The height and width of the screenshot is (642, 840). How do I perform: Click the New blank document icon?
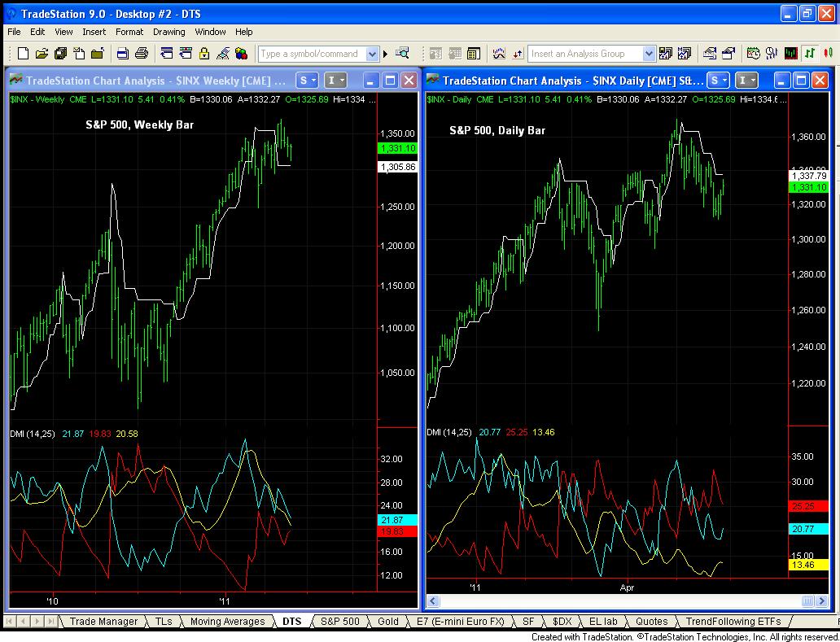point(23,53)
